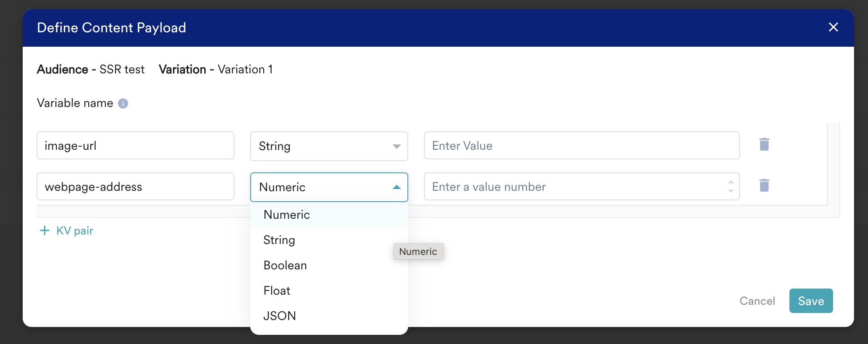Choose JSON as the variable type

279,316
